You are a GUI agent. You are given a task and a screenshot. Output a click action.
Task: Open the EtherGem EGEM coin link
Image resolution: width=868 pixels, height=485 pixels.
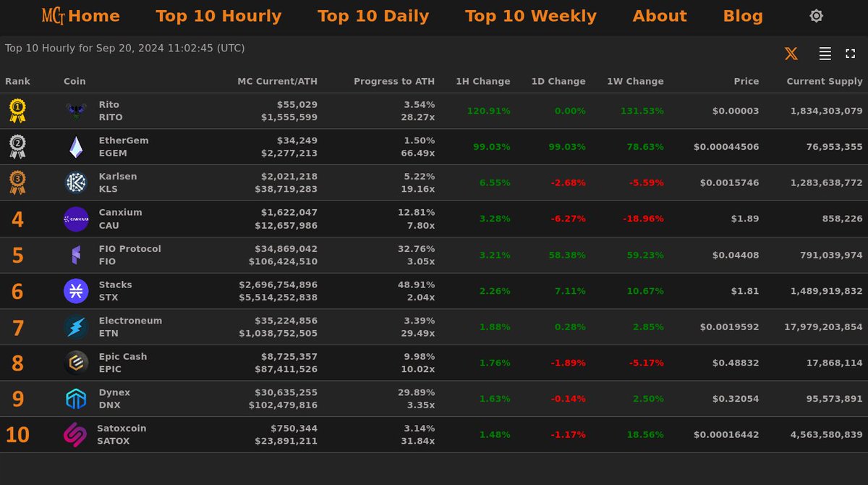coord(124,147)
